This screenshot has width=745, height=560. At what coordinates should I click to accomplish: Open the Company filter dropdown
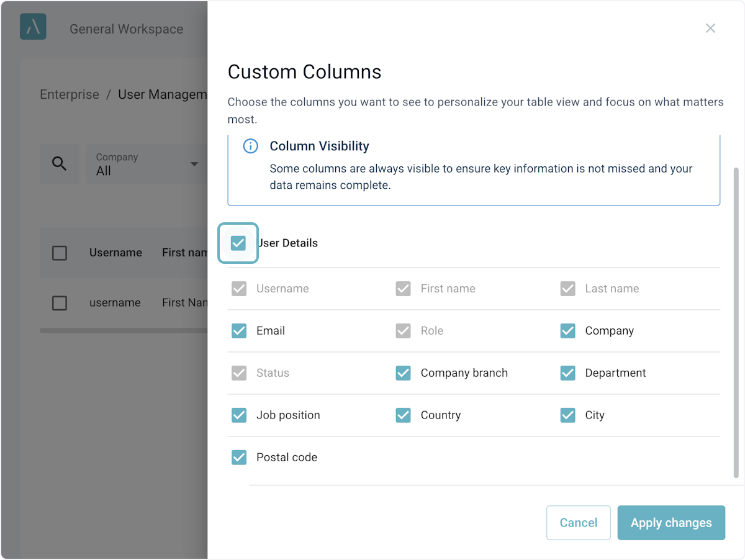147,165
